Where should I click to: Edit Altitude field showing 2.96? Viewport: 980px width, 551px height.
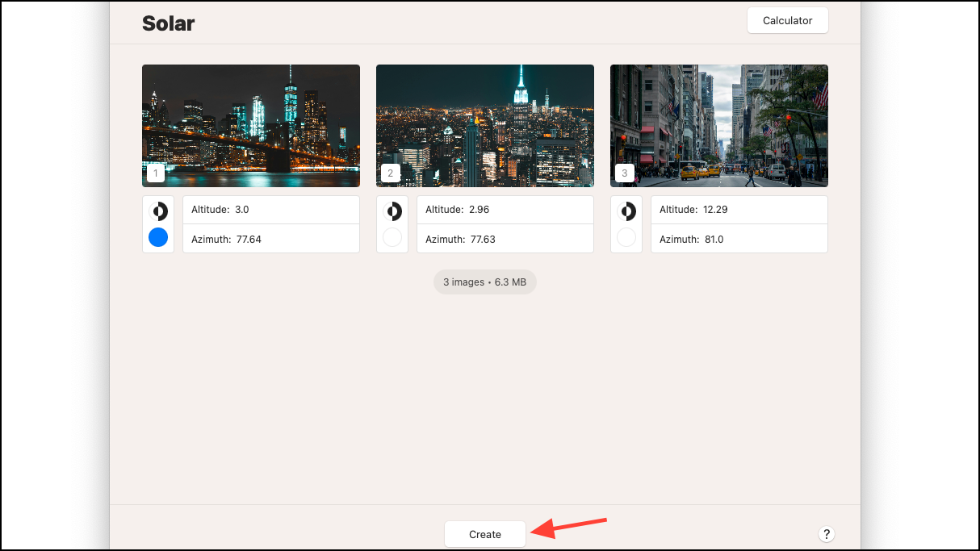(505, 210)
